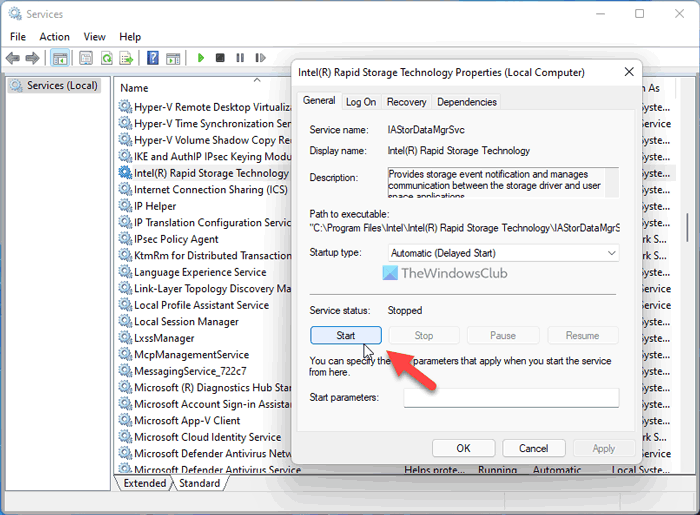Click the Cancel button

click(533, 448)
